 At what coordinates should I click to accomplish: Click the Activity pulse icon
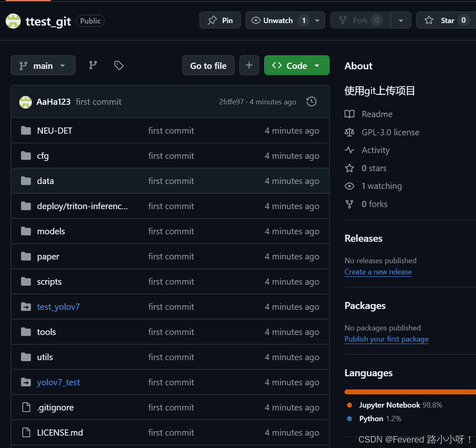coord(349,150)
